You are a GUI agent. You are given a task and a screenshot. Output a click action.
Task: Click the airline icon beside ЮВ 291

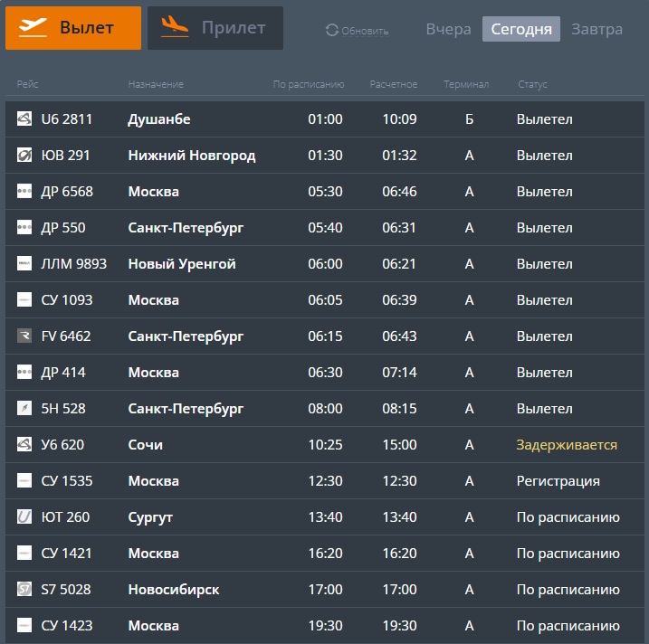point(24,156)
